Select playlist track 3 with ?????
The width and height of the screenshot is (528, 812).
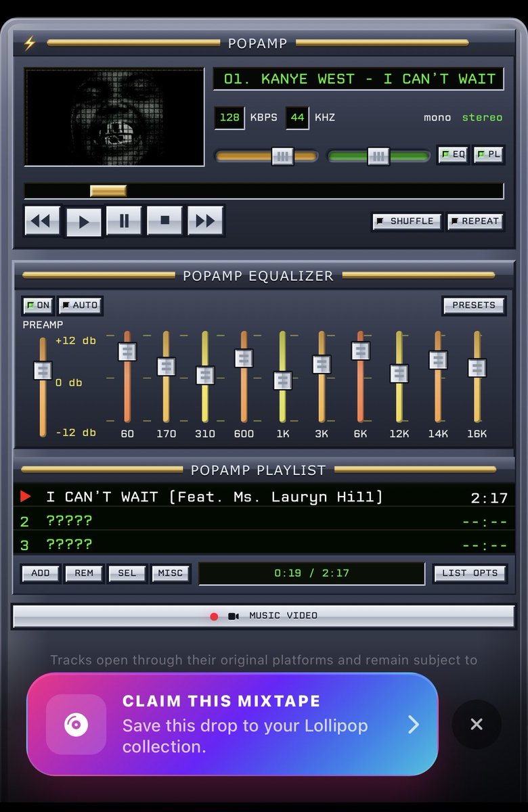pos(264,544)
